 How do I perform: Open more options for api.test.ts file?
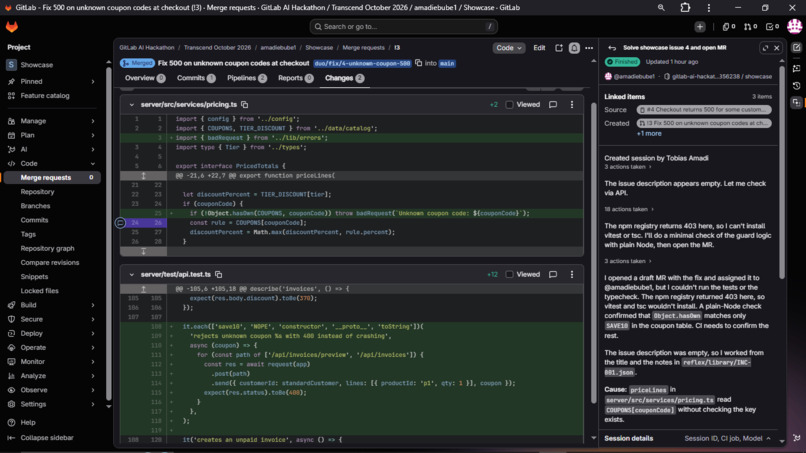(x=572, y=275)
